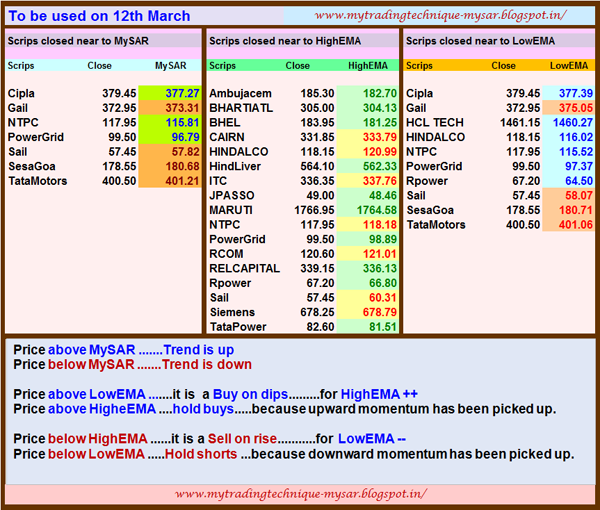Select RELCAPITAL's HighEMA value 336.13
The height and width of the screenshot is (510, 600).
click(380, 269)
